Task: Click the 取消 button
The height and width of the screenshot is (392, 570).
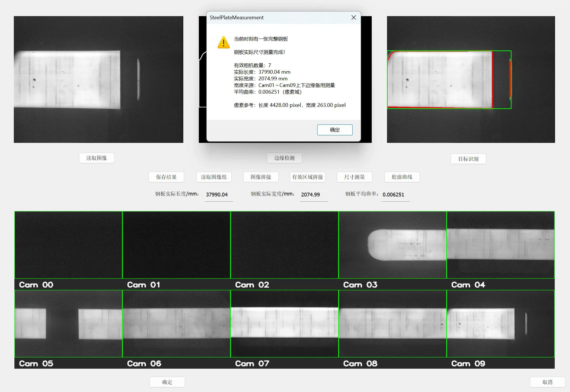Action: tap(548, 382)
